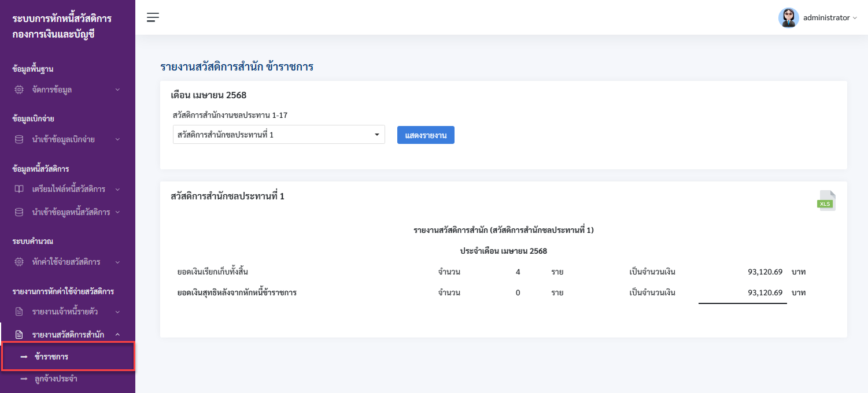Click the document icon beside รายงานสวัสดิการสำนัก
Viewport: 868px width, 393px height.
(x=19, y=335)
